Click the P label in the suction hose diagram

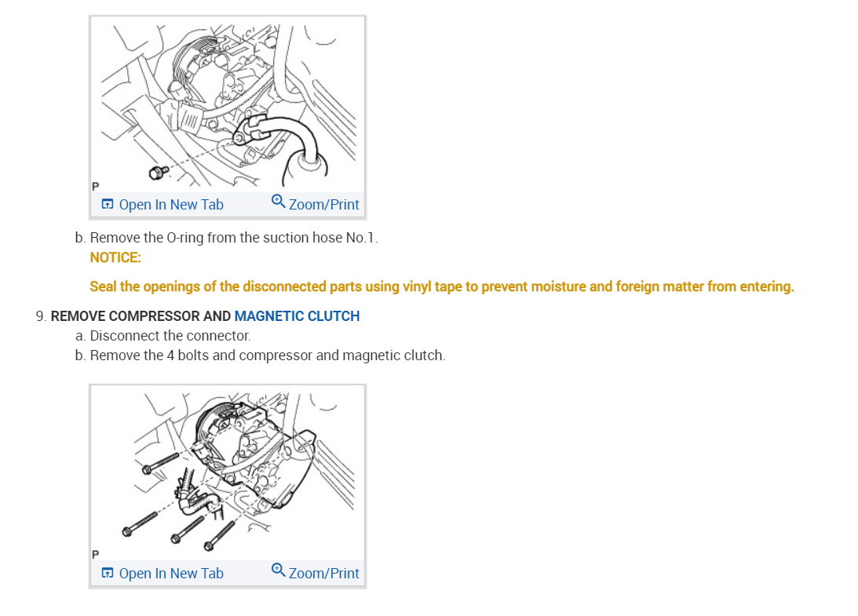(96, 187)
